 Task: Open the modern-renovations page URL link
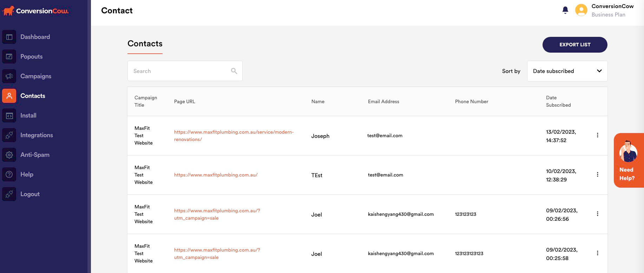[x=234, y=136]
